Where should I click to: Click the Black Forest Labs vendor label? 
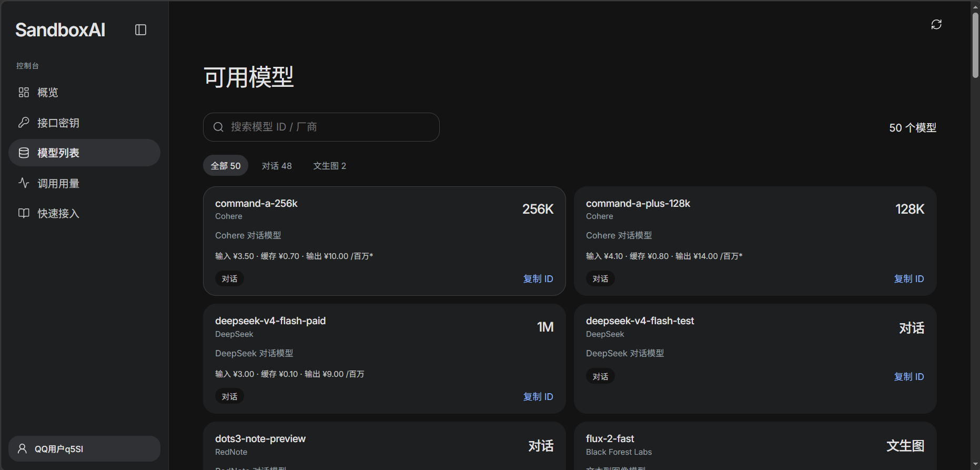click(x=619, y=452)
